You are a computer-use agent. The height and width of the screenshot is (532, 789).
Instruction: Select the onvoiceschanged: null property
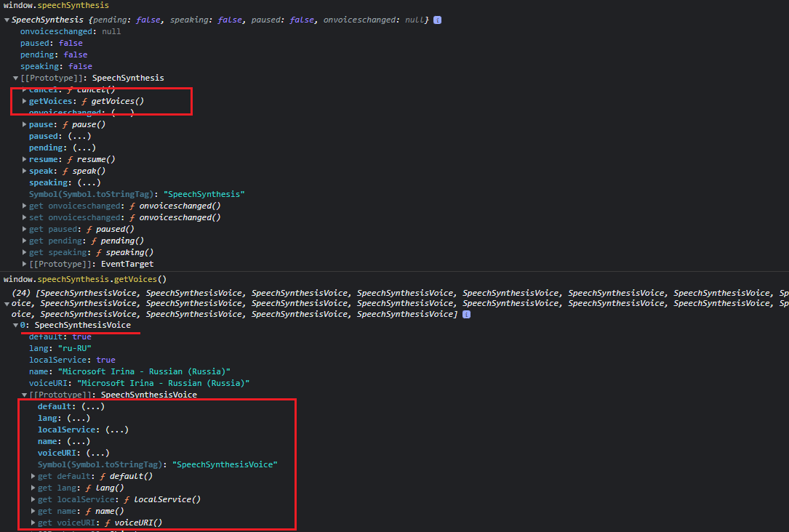(71, 31)
